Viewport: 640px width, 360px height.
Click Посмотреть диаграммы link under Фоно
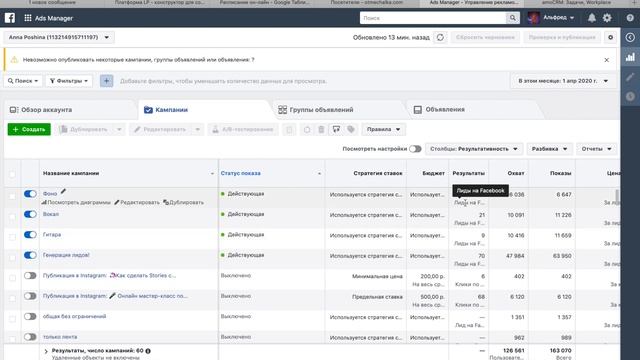point(76,202)
